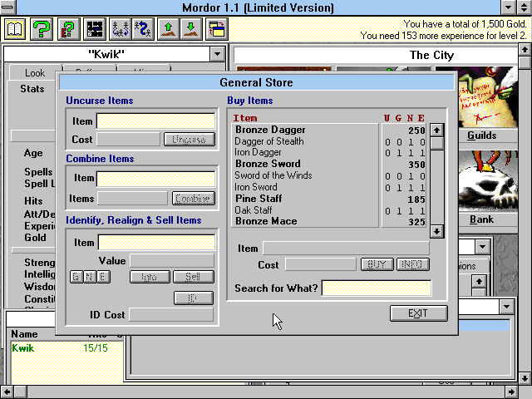Click the up arrow under the right-side dropdown
Screen dimensions: 532x399
479,281
